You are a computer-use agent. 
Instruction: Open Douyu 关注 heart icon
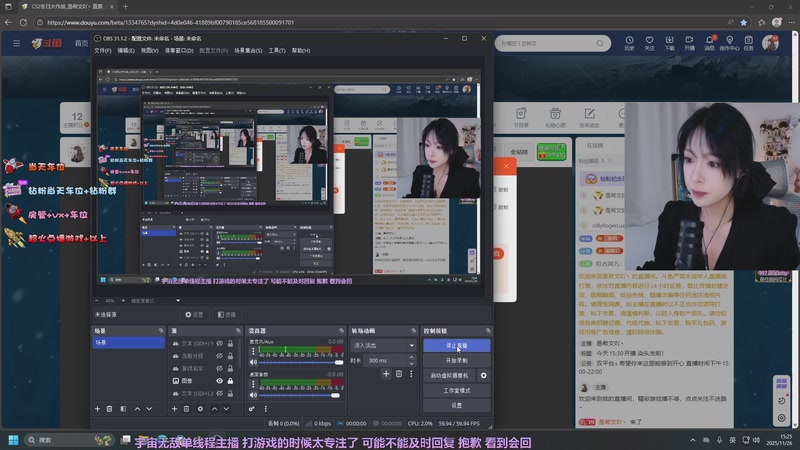coord(649,43)
